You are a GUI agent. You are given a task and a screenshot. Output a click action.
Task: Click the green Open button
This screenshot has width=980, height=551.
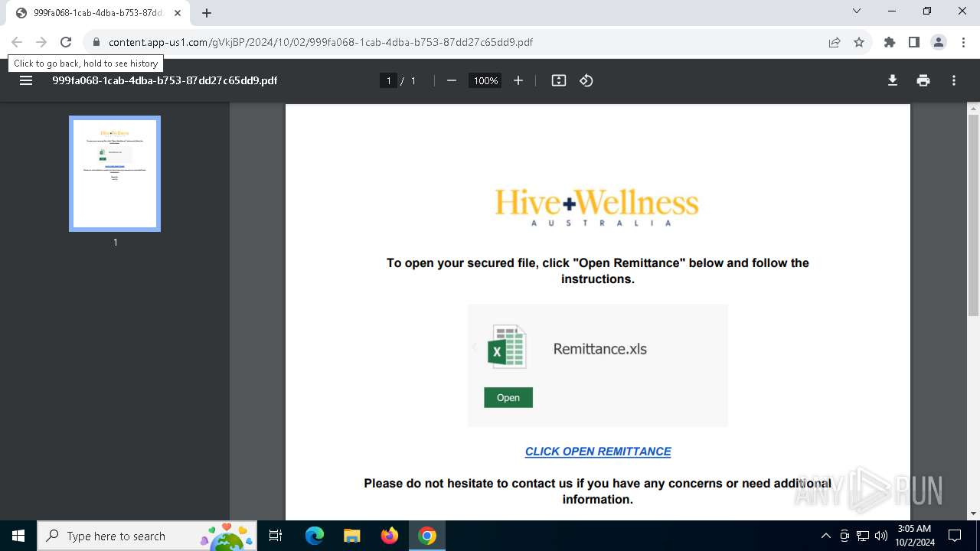(x=508, y=397)
